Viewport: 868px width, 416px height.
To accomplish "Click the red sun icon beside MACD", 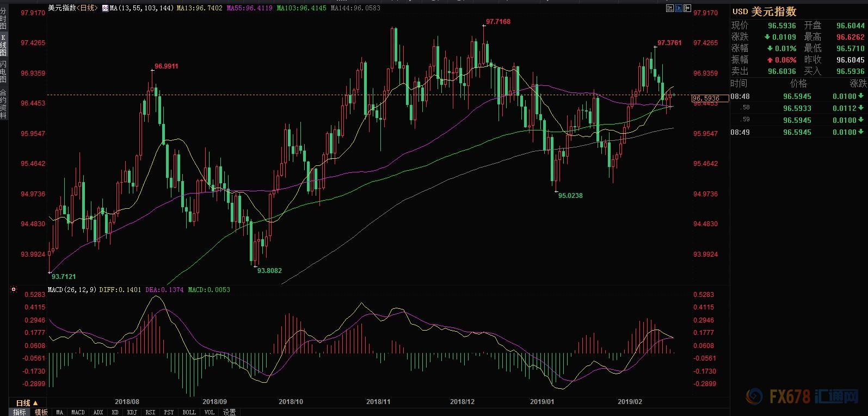I will [14, 290].
